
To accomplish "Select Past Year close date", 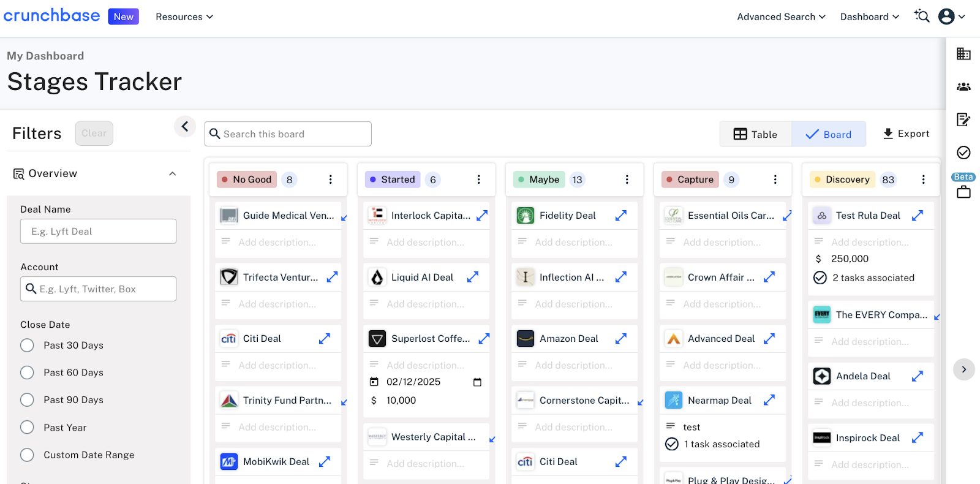I will 27,428.
